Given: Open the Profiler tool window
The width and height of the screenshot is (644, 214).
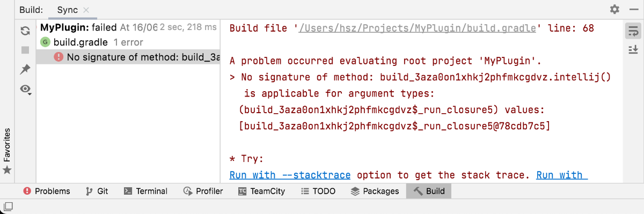Looking at the screenshot, I should point(203,191).
